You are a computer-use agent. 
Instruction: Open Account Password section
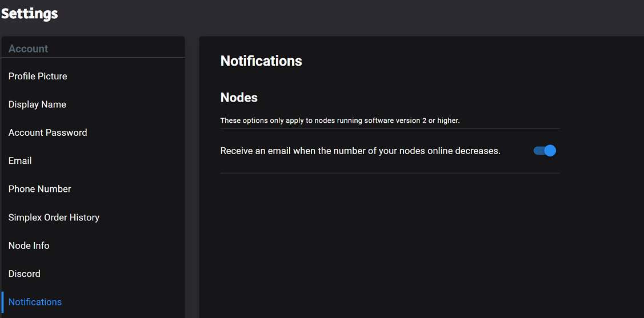(93, 132)
